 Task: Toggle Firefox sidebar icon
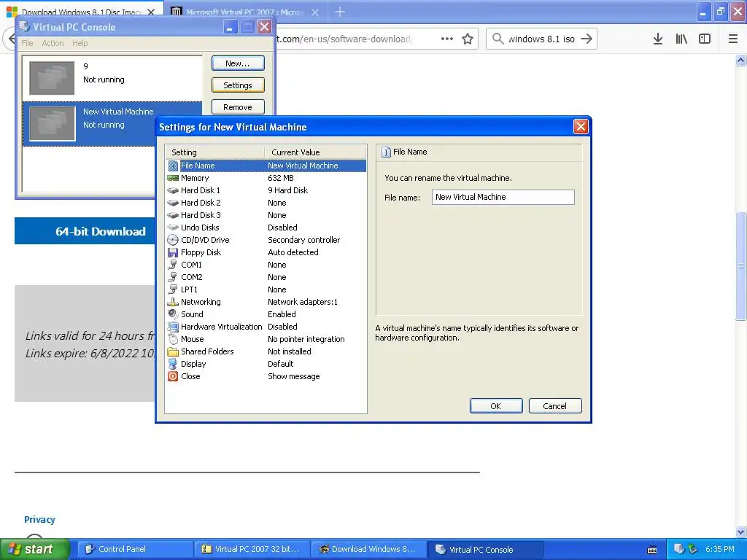coord(705,39)
